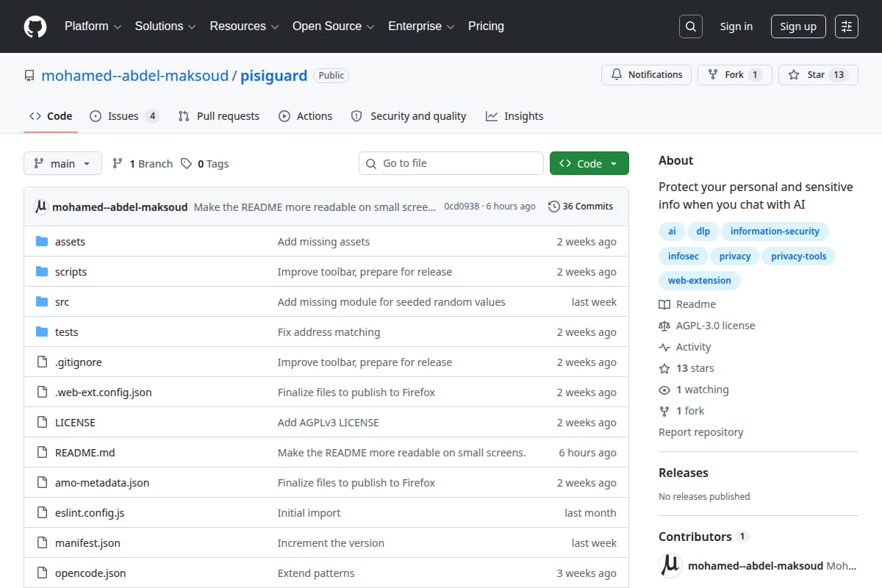Click the book icon beside Readme
This screenshot has height=588, width=882.
point(664,304)
